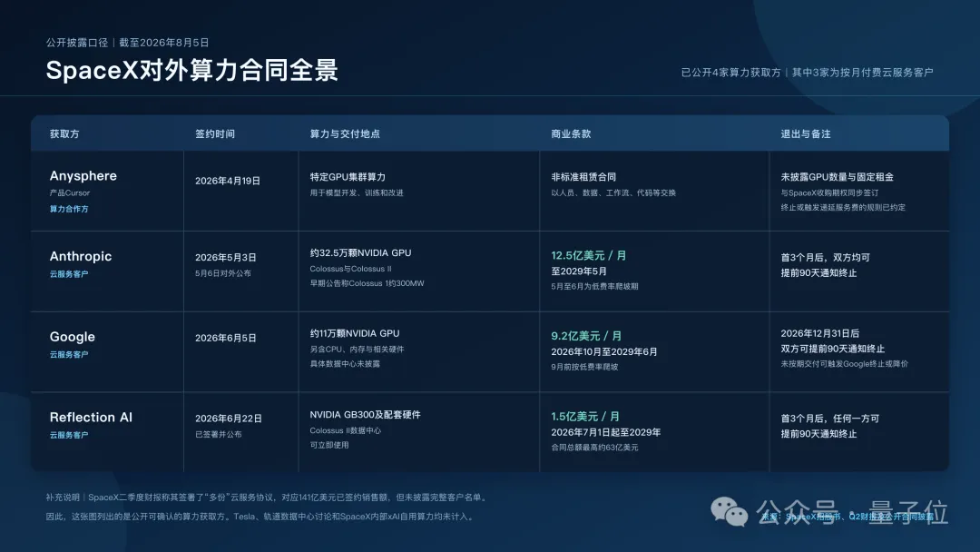Click the footnote starting '补充说明｜SpaceX二季度财报'
The image size is (980, 552).
(x=268, y=498)
